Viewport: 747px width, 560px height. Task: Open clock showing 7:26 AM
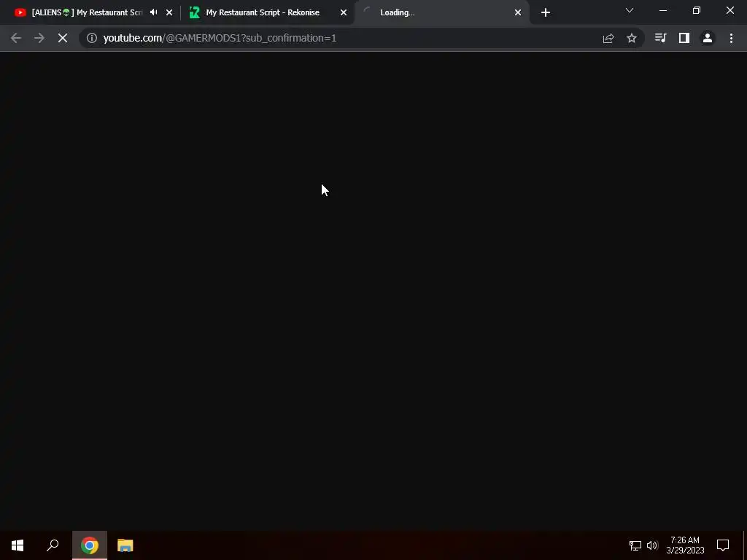tap(685, 545)
